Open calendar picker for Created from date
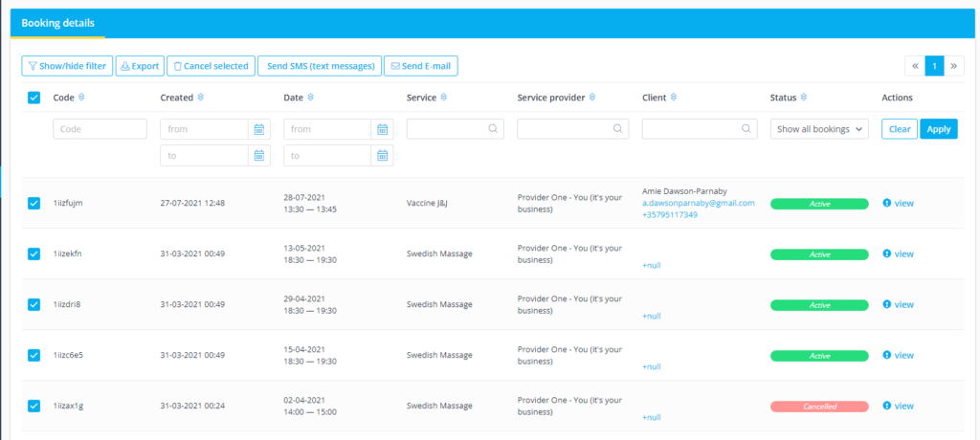The width and height of the screenshot is (980, 440). point(259,129)
